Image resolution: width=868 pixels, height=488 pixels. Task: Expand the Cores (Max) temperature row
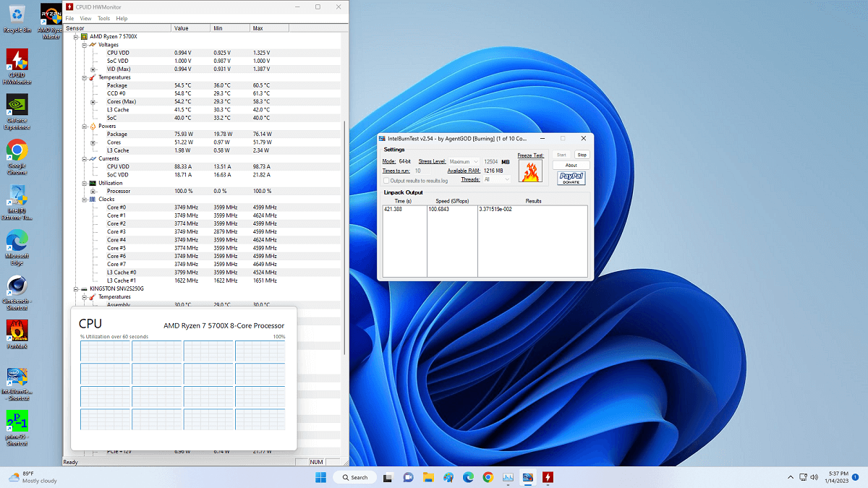tap(93, 101)
